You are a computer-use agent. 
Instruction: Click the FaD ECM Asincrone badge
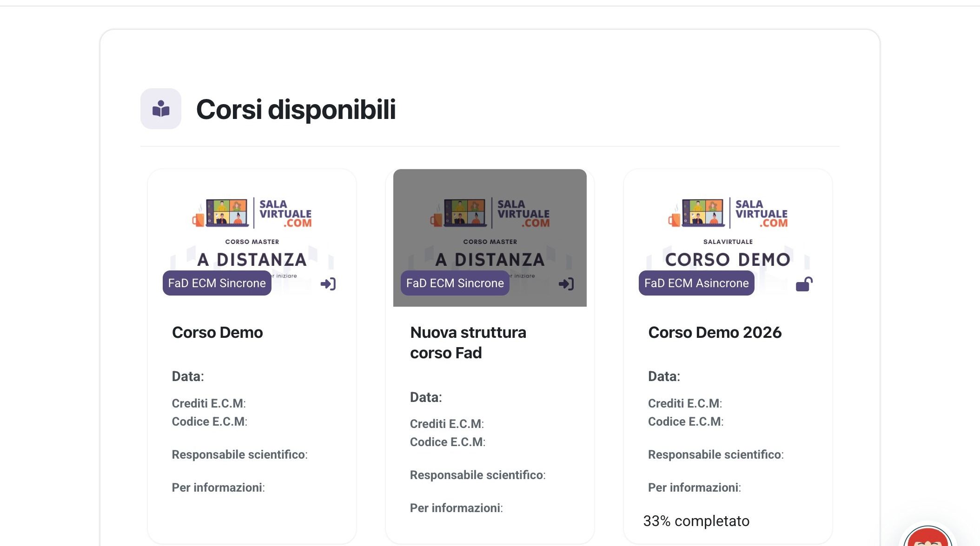tap(696, 283)
